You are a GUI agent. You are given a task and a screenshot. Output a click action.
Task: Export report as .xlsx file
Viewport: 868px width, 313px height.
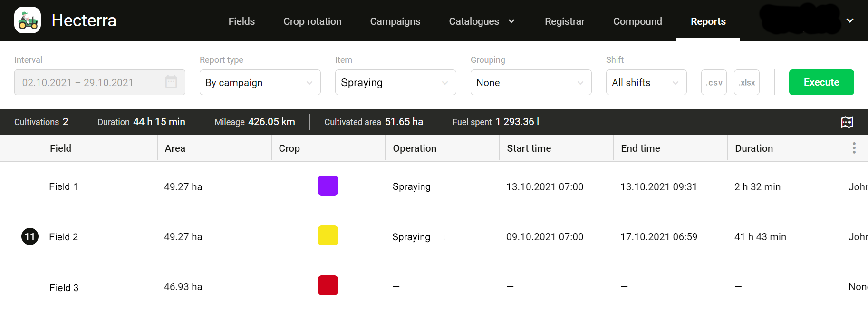(x=746, y=82)
